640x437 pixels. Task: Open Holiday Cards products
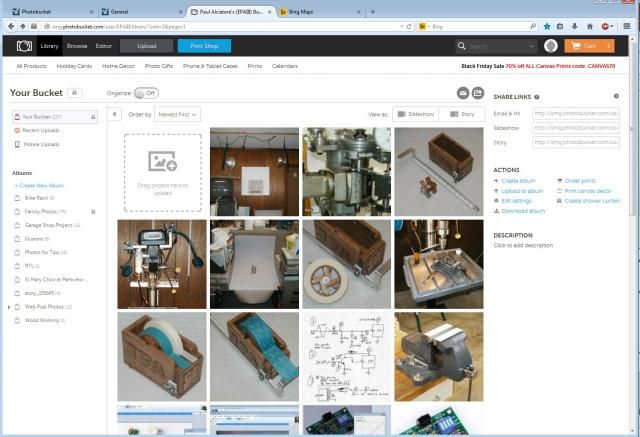coord(74,66)
